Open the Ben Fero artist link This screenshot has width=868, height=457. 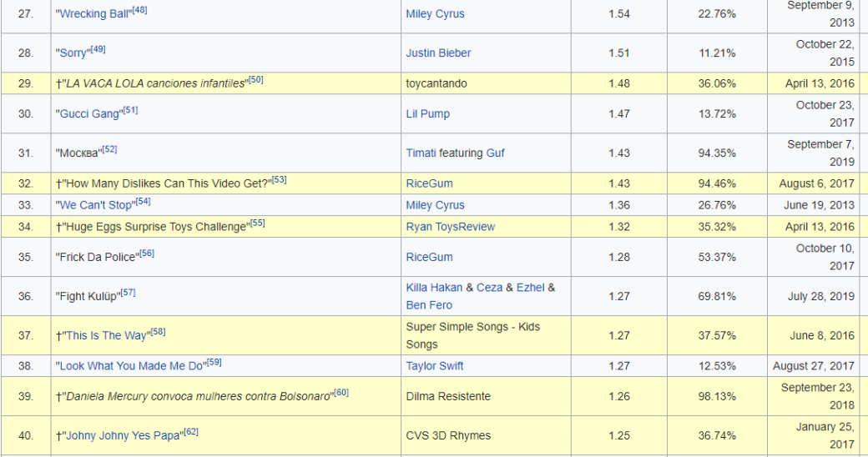[429, 305]
